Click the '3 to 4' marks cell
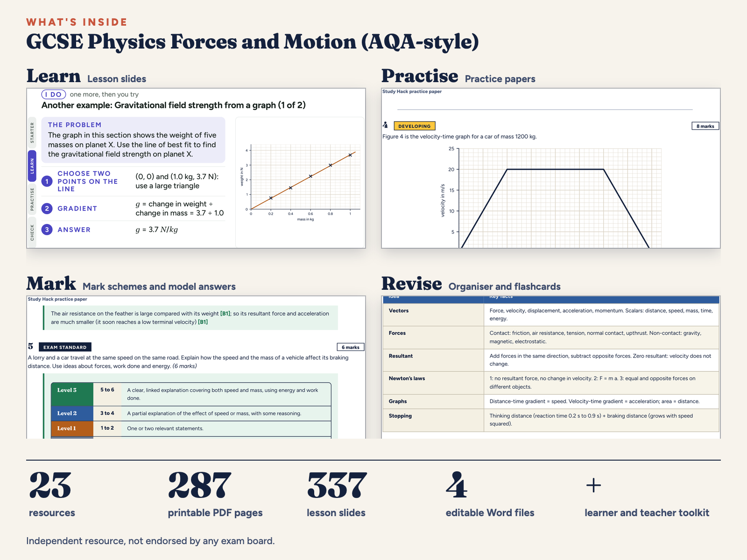Image resolution: width=747 pixels, height=560 pixels. pos(107,413)
